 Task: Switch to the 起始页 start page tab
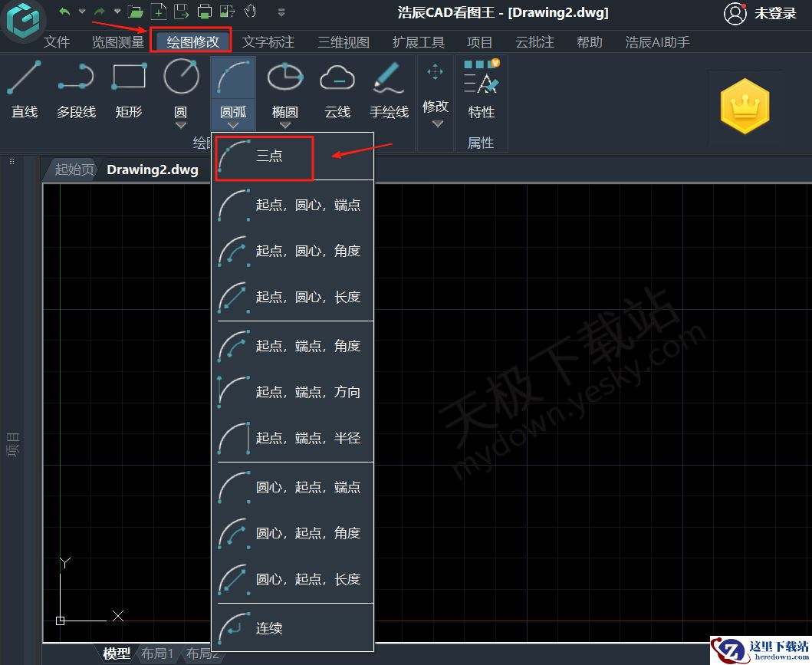click(74, 170)
